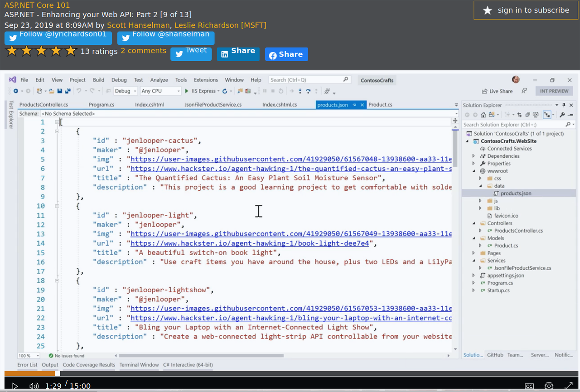Image resolution: width=580 pixels, height=392 pixels.
Task: Select appsettings.json in Solution Explorer
Action: pos(505,276)
